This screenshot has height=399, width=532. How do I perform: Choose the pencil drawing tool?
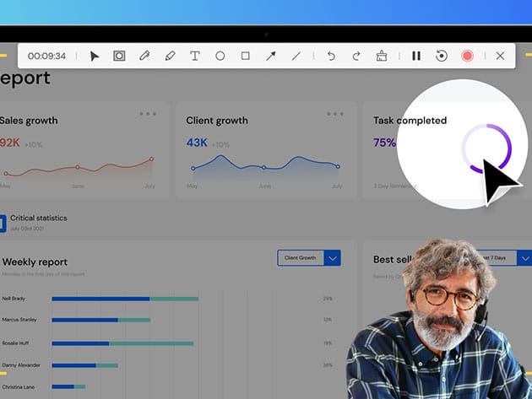pos(144,56)
